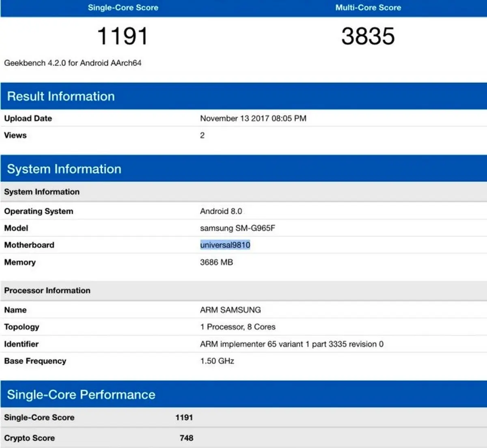Select the Single-Core Score header
The width and height of the screenshot is (487, 448).
pyautogui.click(x=123, y=7)
